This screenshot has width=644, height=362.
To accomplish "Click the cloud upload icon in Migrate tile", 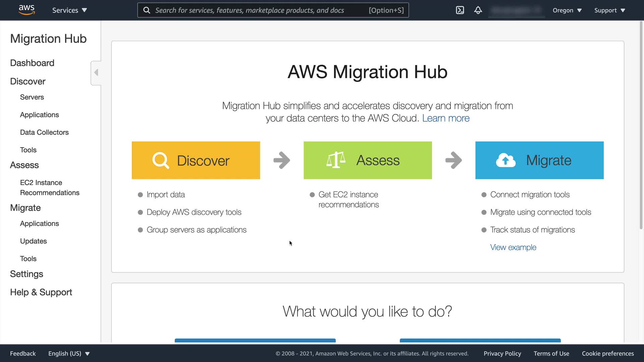I will (505, 160).
